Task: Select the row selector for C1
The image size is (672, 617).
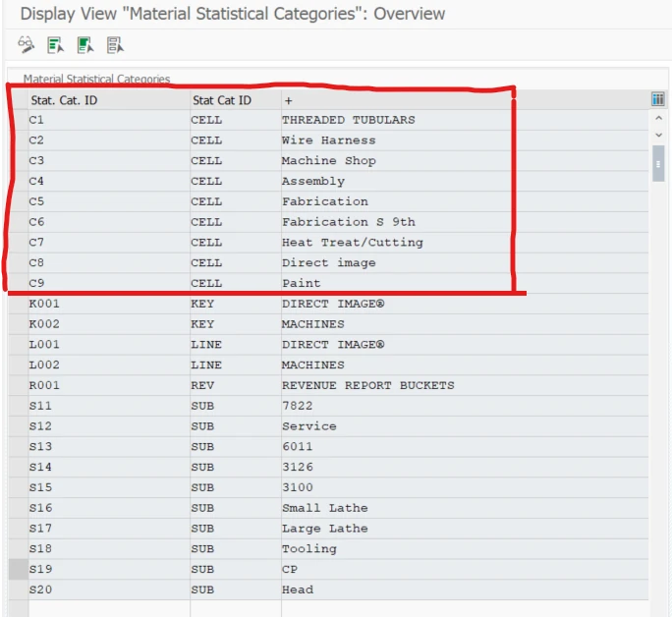Action: tap(19, 120)
